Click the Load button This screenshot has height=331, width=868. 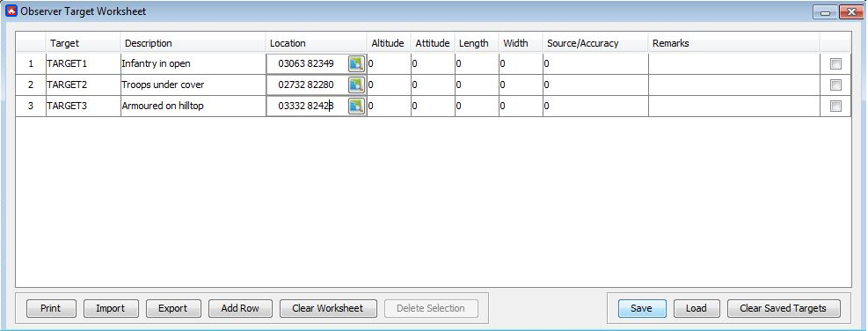(697, 308)
